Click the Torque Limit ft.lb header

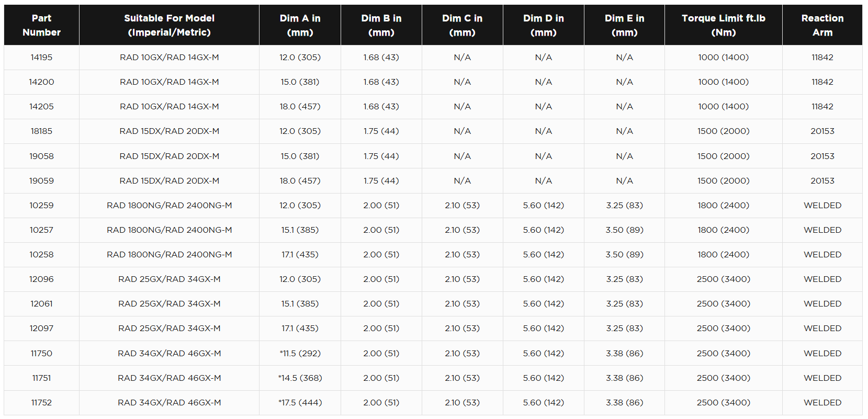723,25
